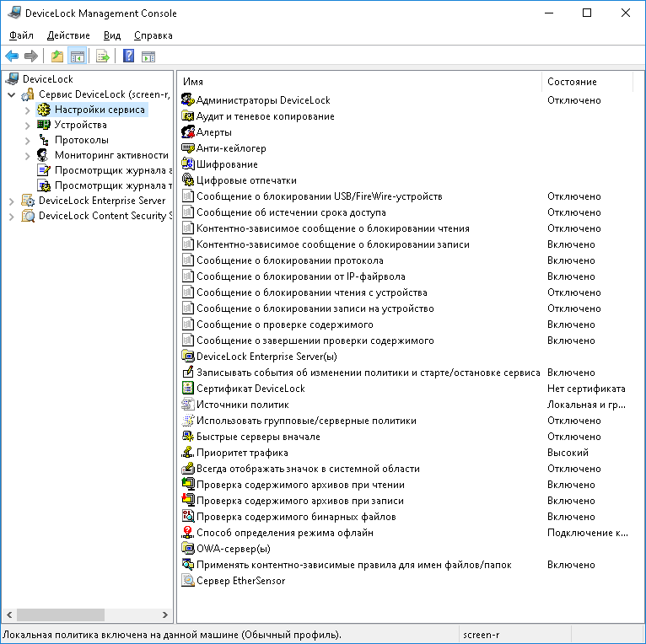The height and width of the screenshot is (644, 646).
Task: Click the Приоритет трафика icon
Action: click(x=188, y=452)
